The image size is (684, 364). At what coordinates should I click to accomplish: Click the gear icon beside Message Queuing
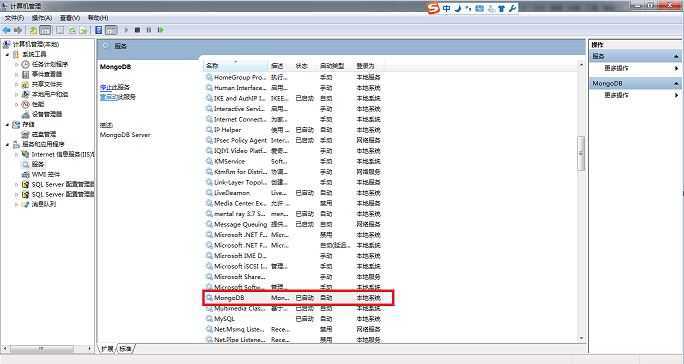click(x=209, y=224)
